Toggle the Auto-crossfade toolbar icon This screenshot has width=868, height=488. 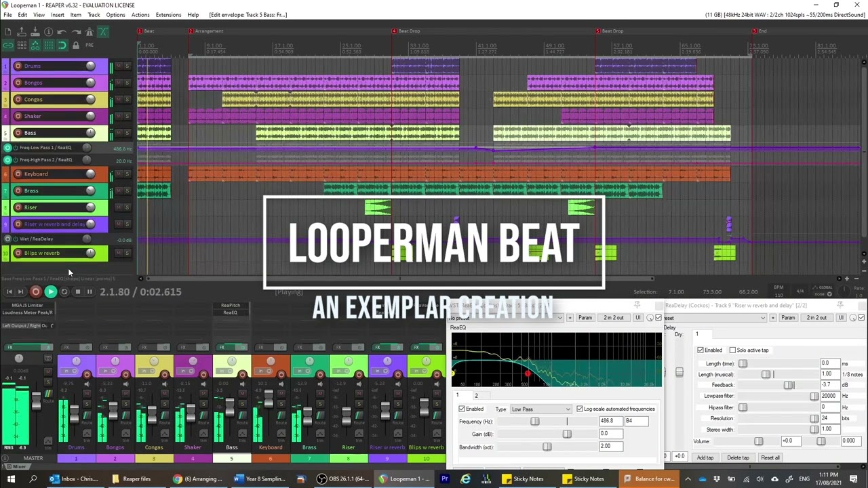coord(103,32)
